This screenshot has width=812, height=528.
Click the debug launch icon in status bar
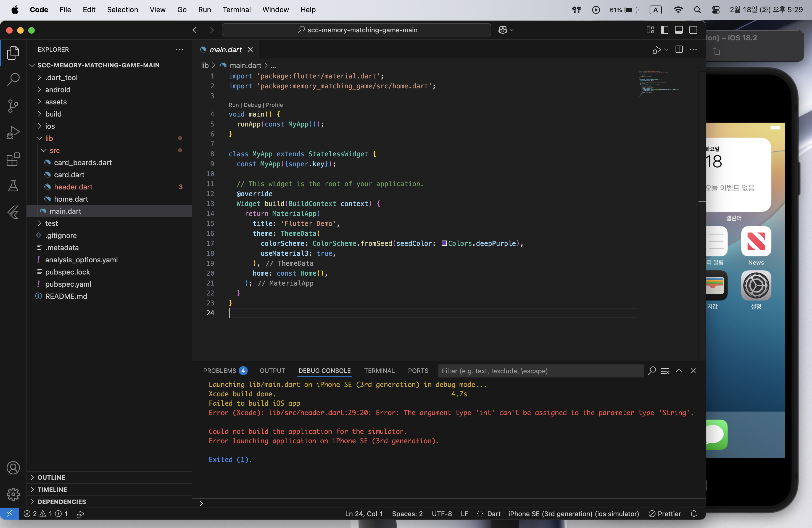pos(81,514)
